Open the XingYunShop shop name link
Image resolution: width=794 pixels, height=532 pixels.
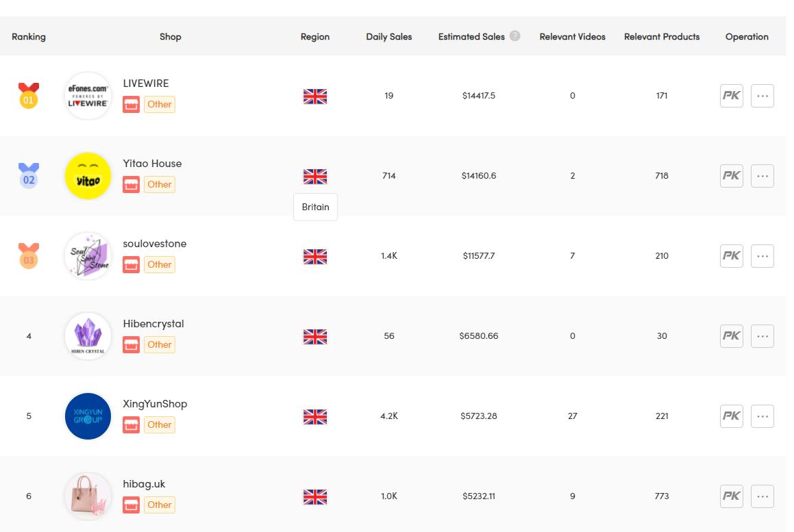coord(155,404)
